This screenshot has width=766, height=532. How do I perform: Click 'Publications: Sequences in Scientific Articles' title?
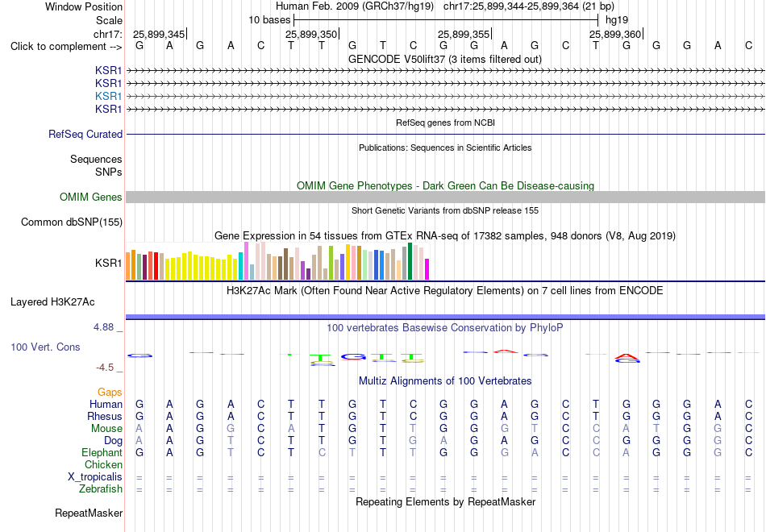(445, 148)
